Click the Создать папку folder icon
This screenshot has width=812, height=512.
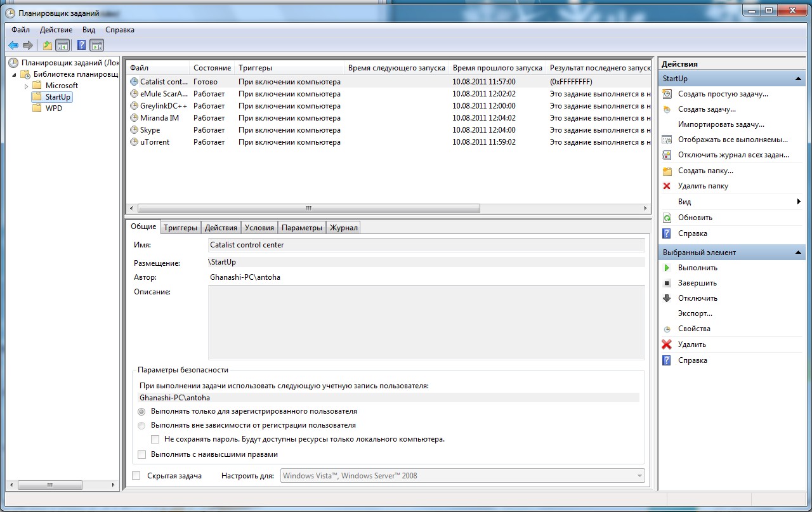[x=667, y=171]
